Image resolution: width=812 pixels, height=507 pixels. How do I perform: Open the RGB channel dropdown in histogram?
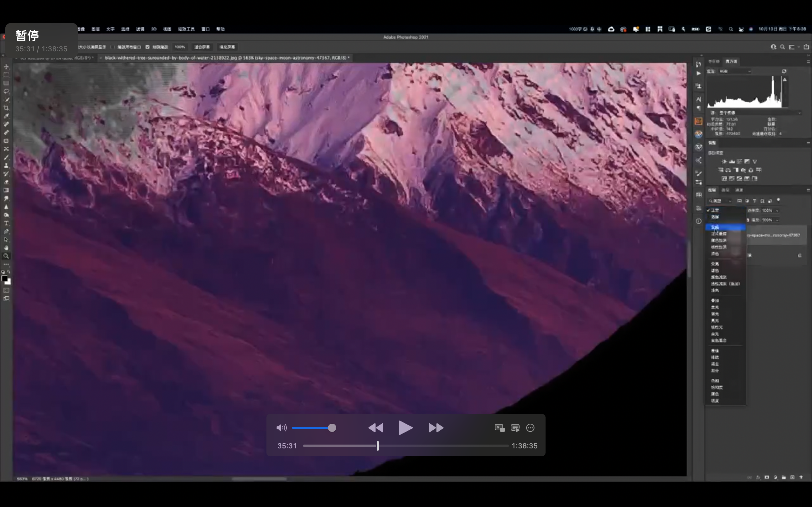734,71
